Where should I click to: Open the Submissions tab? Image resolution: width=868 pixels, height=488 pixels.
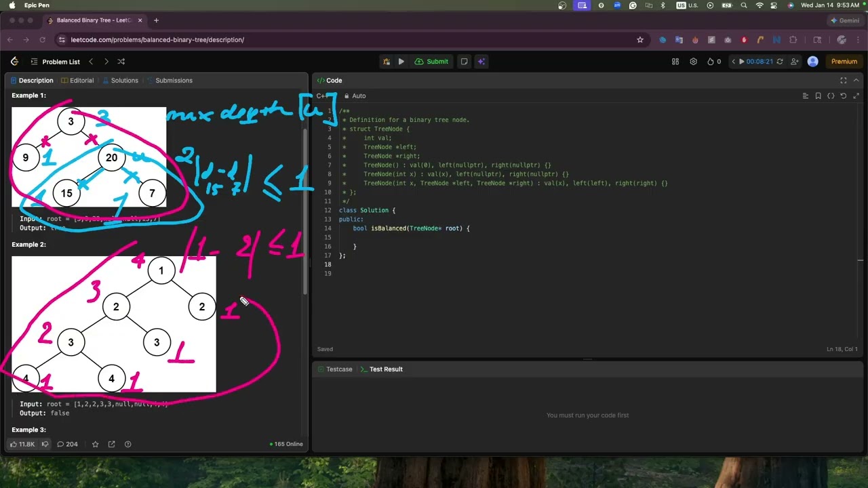point(170,81)
